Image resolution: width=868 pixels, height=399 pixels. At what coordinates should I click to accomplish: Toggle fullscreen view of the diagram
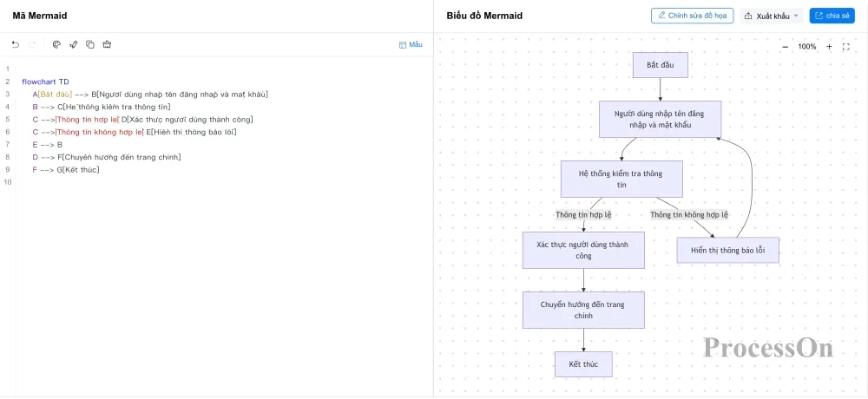[x=845, y=47]
